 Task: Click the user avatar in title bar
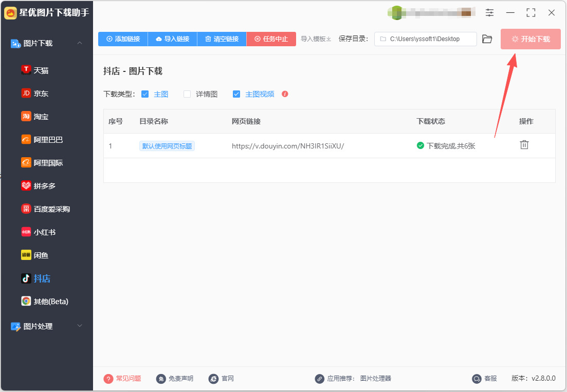(397, 13)
